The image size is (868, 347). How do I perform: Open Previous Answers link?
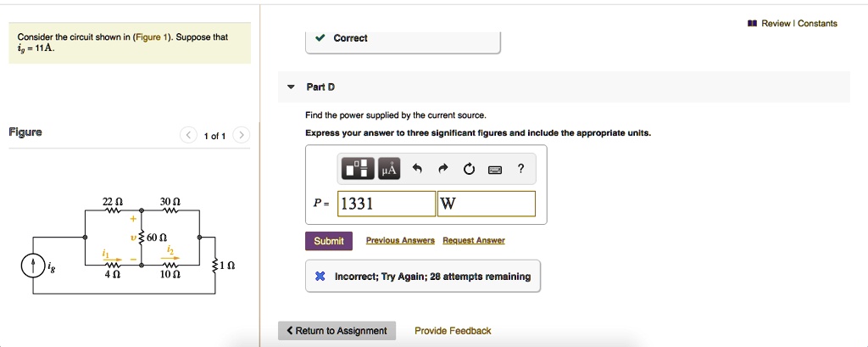pos(400,241)
